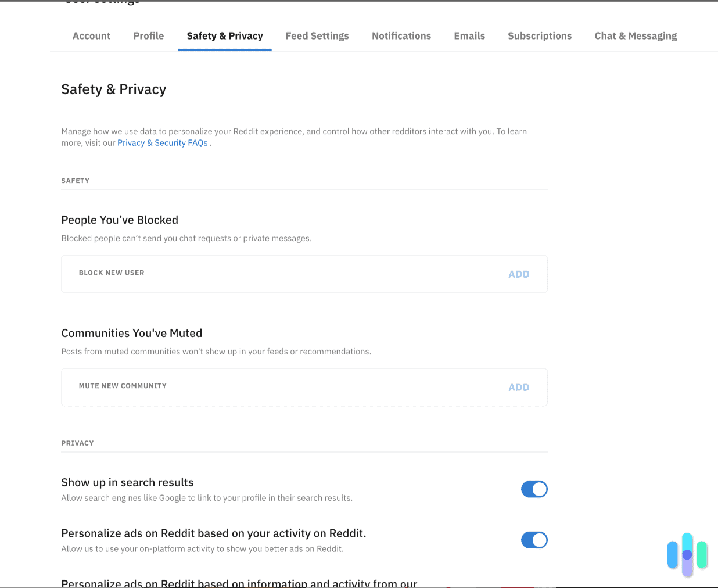Select the Feed Settings tab
718x588 pixels.
point(317,35)
